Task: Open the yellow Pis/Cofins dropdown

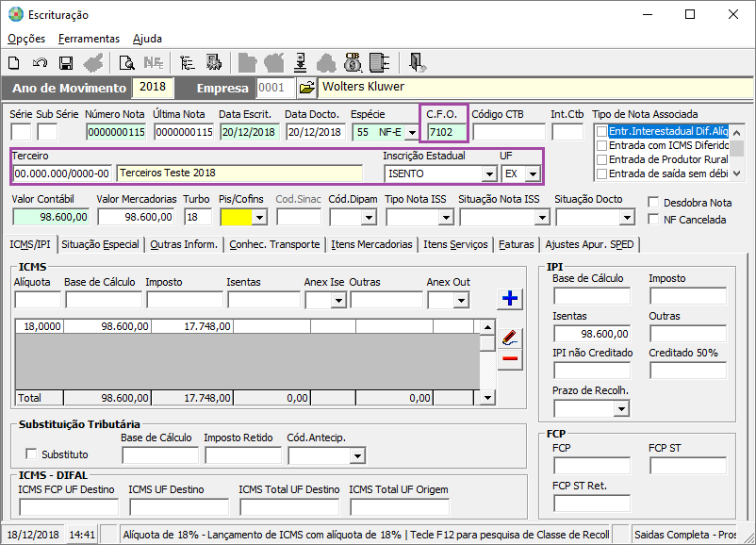Action: coord(259,218)
